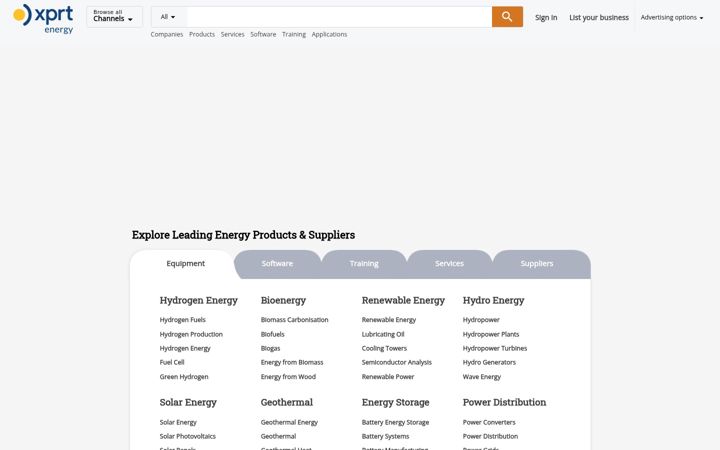The width and height of the screenshot is (720, 450).
Task: Open the All search filter dropdown
Action: [168, 17]
